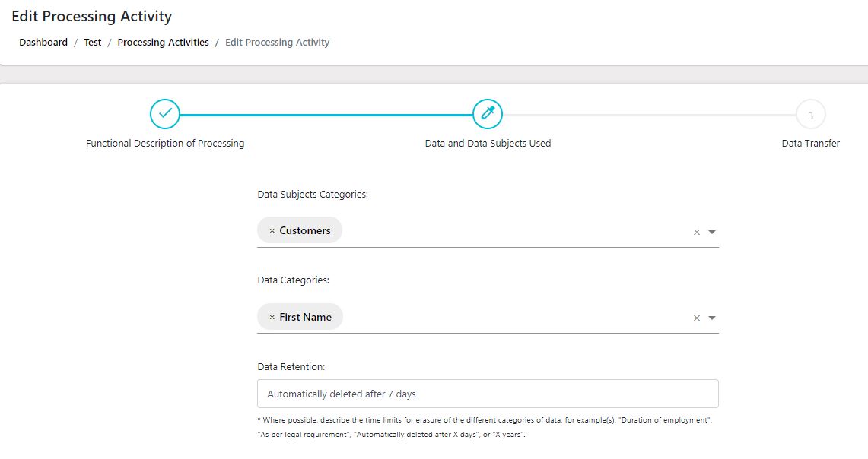
Task: Click Edit Processing Activity breadcrumb item
Action: pyautogui.click(x=277, y=43)
